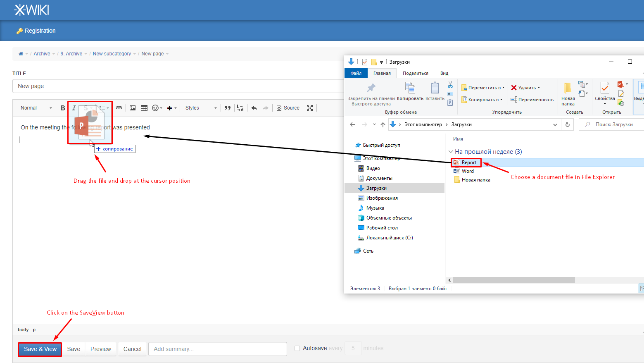Open Рабочий стол in the navigation pane
The width and height of the screenshot is (644, 363).
(378, 228)
